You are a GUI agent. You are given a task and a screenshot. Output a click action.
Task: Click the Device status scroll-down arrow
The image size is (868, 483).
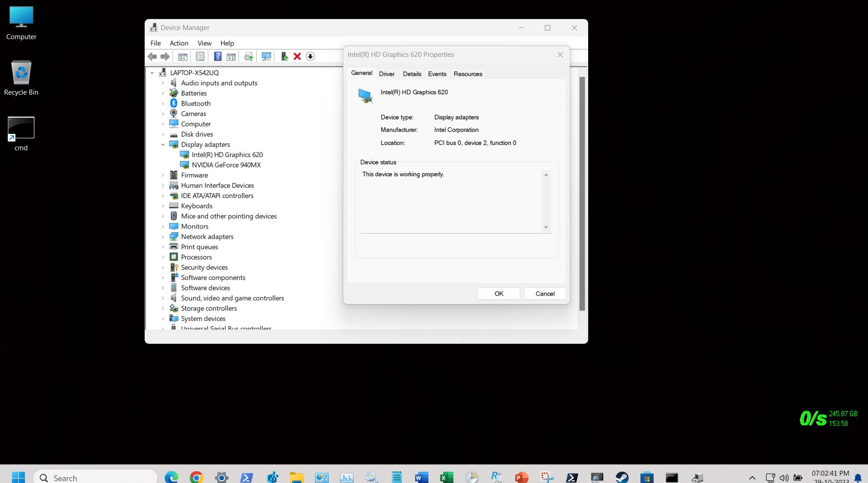point(546,228)
